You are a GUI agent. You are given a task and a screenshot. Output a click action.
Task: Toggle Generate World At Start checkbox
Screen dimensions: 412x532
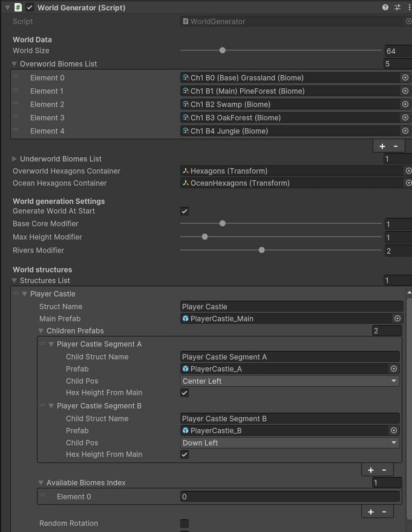(184, 211)
